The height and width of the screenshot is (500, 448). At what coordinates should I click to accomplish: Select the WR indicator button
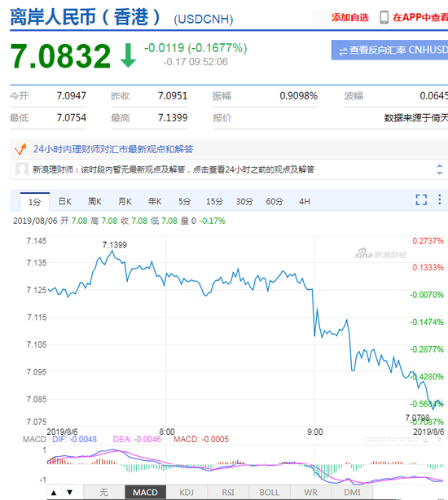coord(310,493)
